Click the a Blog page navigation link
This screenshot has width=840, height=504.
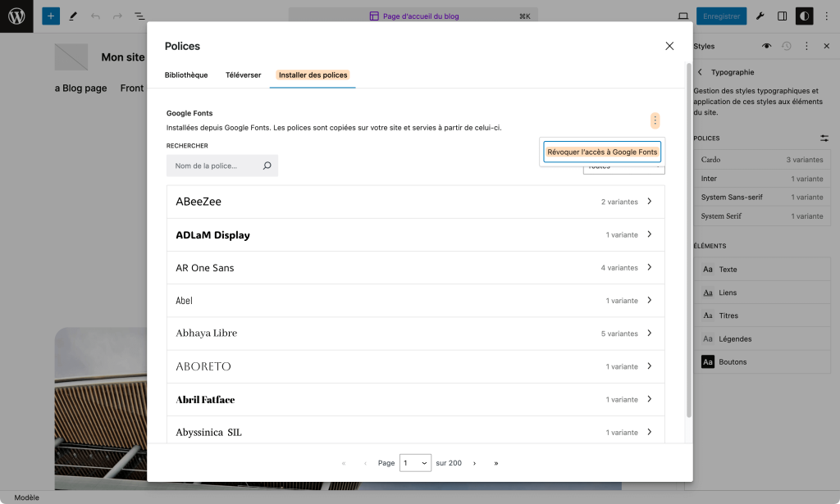(x=81, y=89)
